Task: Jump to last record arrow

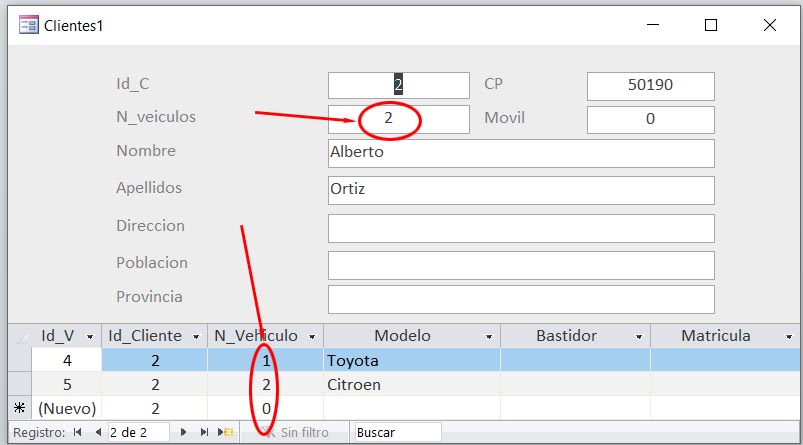Action: [204, 432]
